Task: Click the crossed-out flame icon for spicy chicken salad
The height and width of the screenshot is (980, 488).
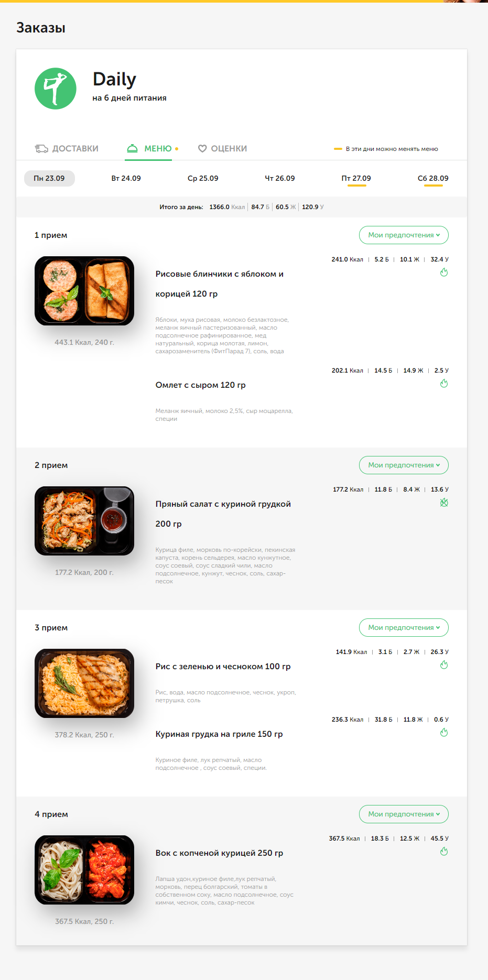Action: click(x=444, y=503)
